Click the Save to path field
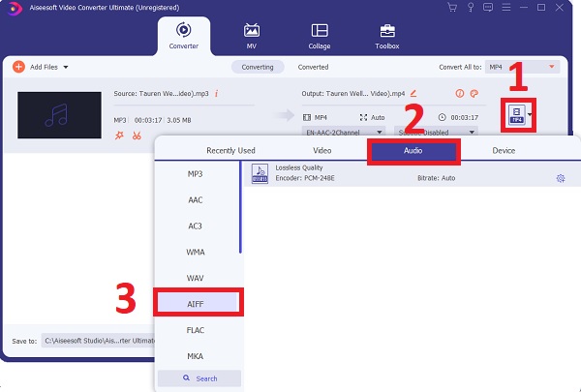The image size is (581, 392). click(x=98, y=341)
